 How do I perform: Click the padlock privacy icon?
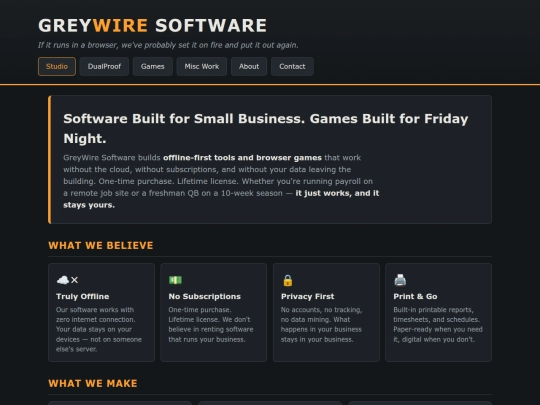[288, 280]
